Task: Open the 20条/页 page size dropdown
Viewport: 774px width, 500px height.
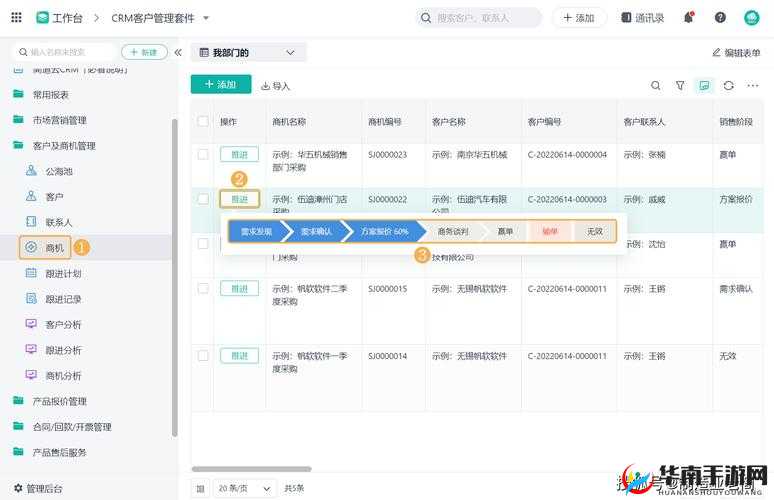Action: click(x=245, y=489)
